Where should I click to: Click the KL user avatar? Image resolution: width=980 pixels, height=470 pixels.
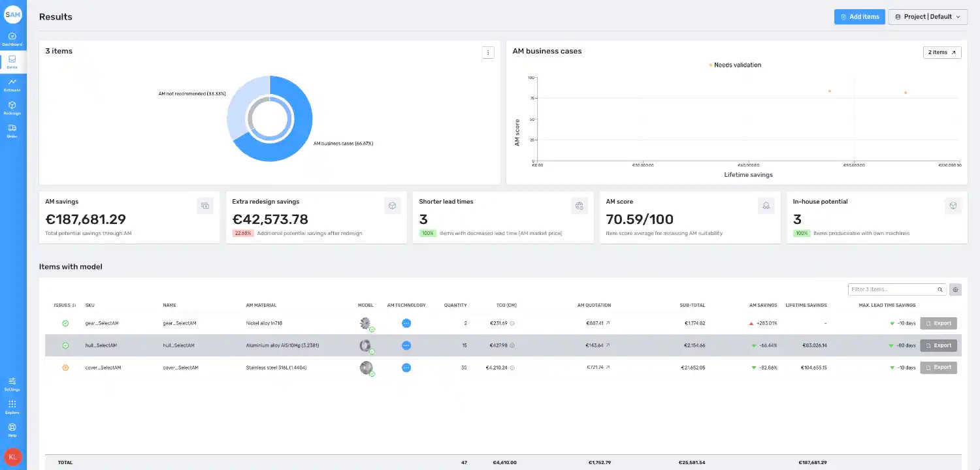click(12, 457)
